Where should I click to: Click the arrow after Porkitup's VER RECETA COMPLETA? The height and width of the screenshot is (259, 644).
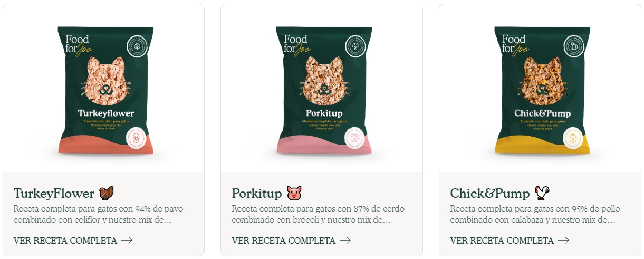345,241
